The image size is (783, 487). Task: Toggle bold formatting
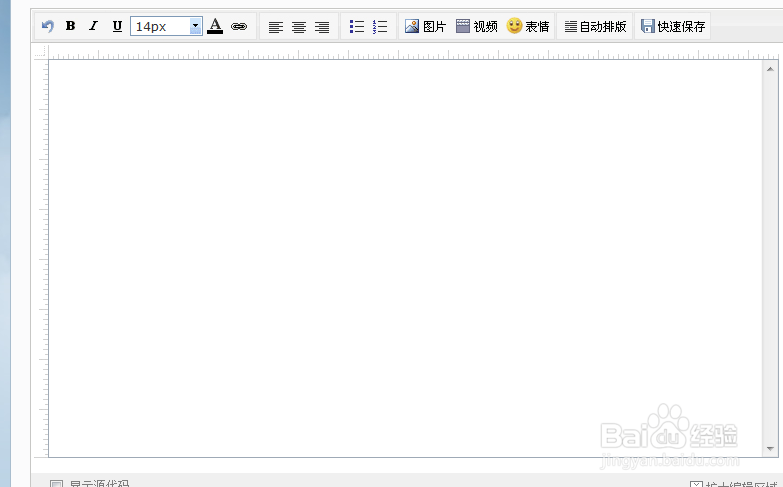point(70,26)
